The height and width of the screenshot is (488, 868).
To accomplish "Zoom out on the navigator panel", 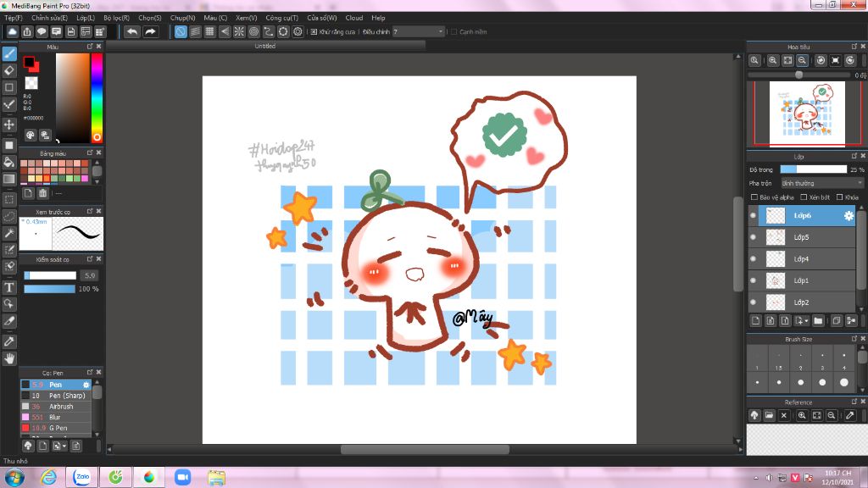I will point(802,60).
